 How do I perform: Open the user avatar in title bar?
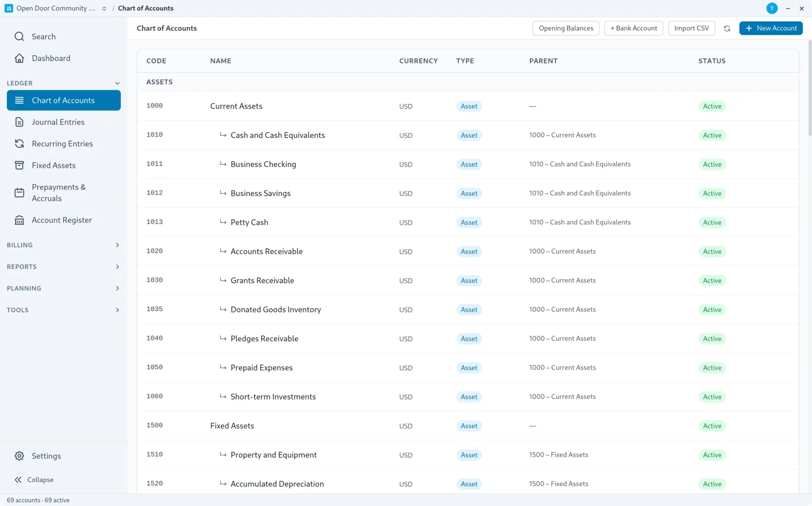tap(772, 8)
